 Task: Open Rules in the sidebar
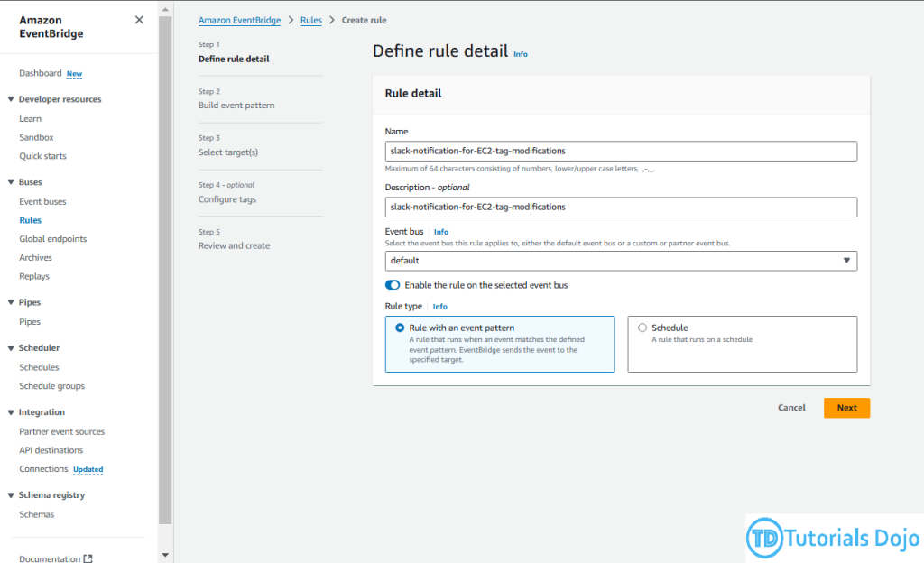tap(30, 220)
